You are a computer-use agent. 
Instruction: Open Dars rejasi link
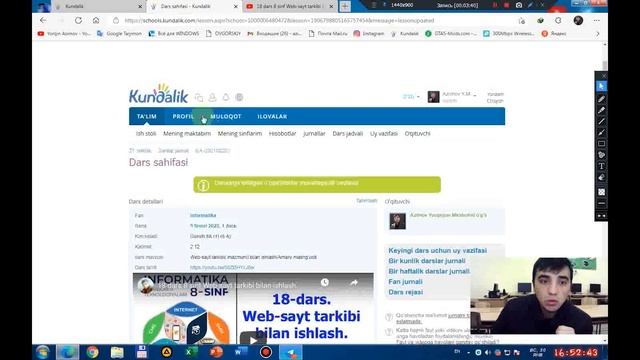tap(405, 292)
